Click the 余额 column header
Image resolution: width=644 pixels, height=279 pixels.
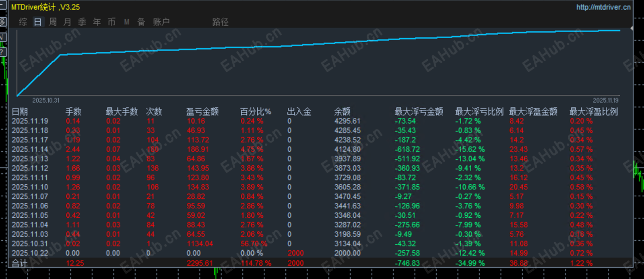click(x=342, y=112)
